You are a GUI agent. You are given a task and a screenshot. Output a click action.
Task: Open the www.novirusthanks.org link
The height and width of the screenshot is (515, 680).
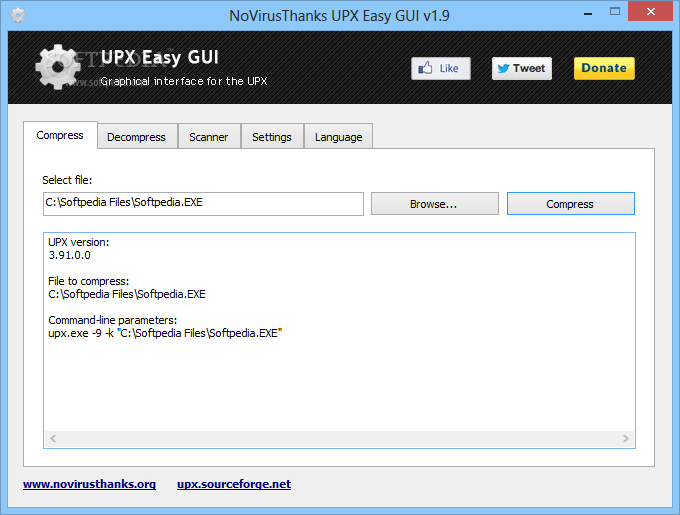click(x=89, y=484)
